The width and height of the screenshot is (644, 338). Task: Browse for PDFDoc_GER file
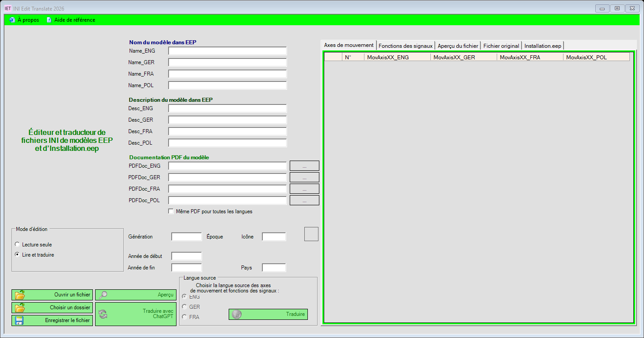pos(304,177)
